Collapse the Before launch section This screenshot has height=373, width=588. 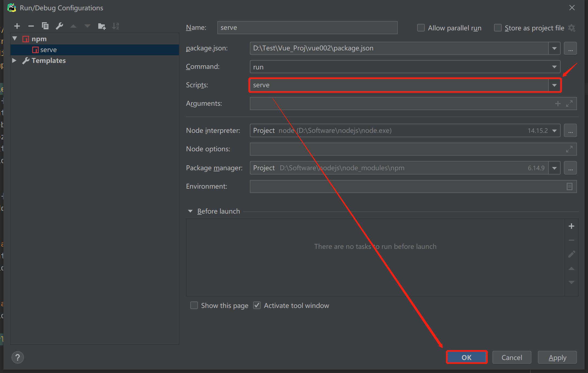click(190, 211)
